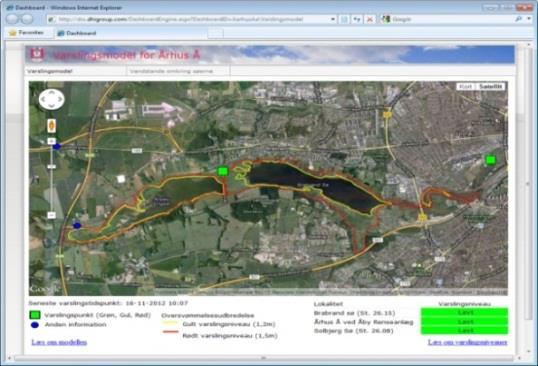Click the blue information marker near the top-left road
This screenshot has height=366, width=538.
(57, 147)
